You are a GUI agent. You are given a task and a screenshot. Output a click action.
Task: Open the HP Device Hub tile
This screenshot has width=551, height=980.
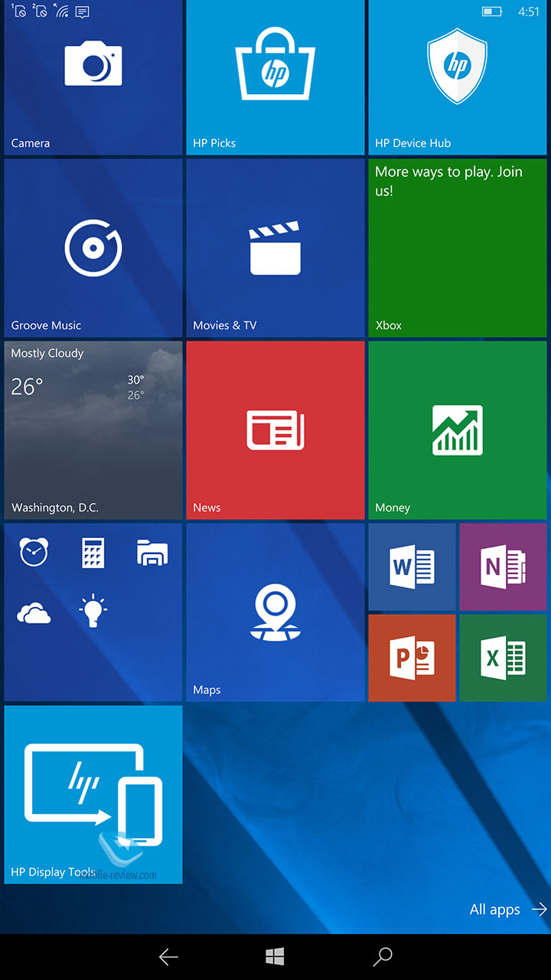click(458, 77)
